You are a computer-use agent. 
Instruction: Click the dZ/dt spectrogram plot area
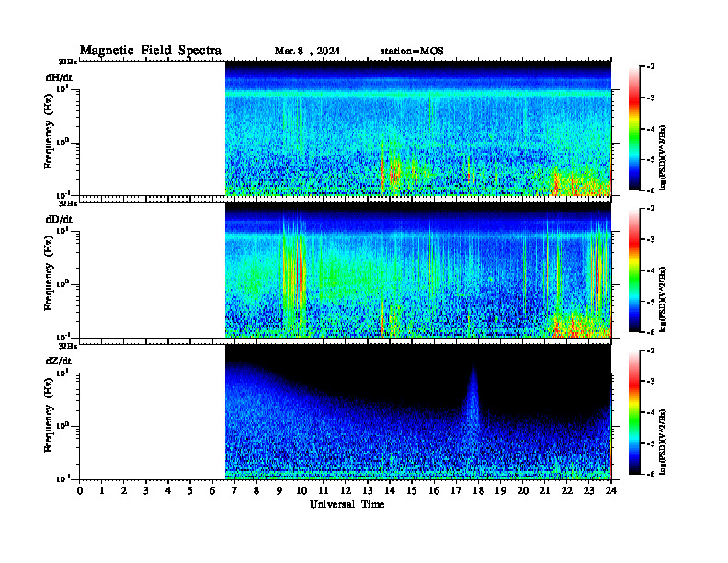(418, 411)
